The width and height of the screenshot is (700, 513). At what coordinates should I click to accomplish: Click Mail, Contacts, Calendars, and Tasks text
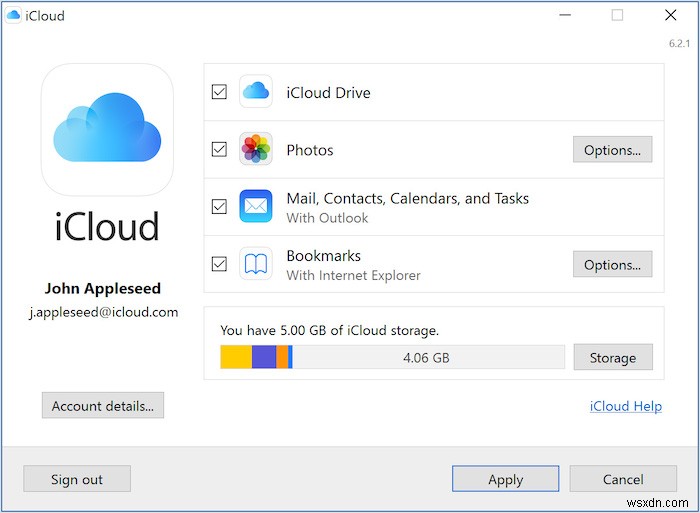tap(408, 198)
